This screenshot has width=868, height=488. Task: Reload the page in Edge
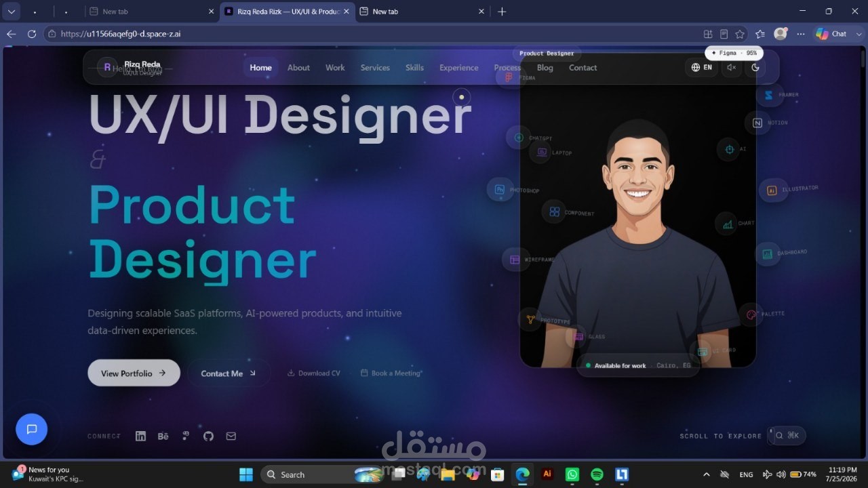(x=32, y=34)
